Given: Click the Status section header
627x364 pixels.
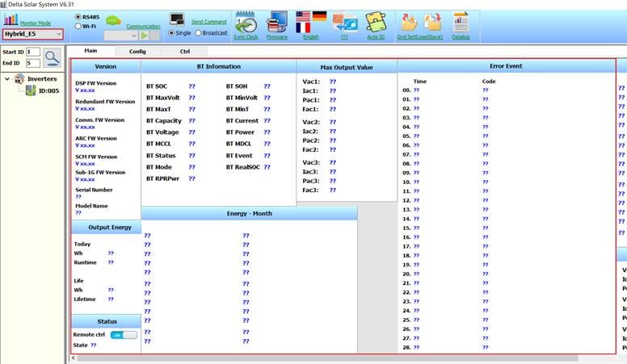Looking at the screenshot, I should pos(106,321).
